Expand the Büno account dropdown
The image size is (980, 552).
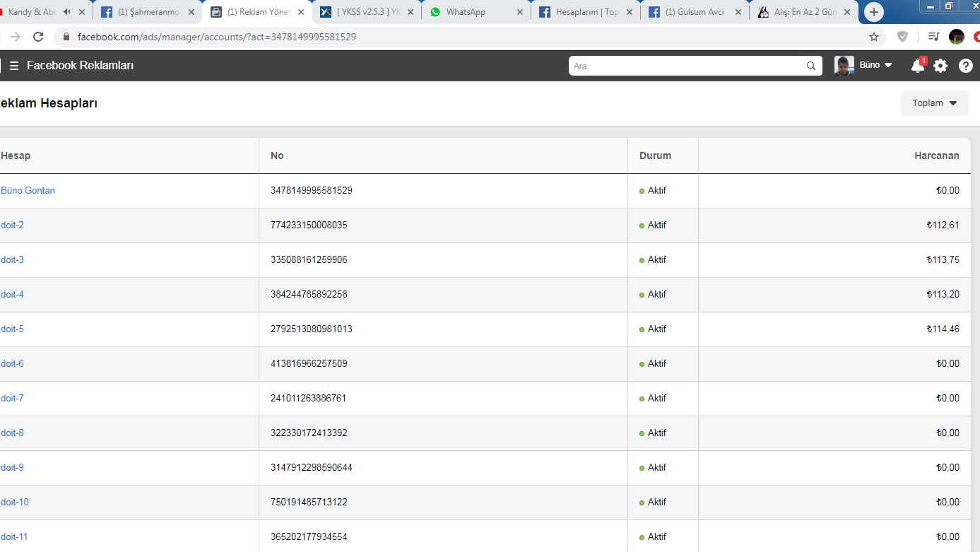coord(863,65)
